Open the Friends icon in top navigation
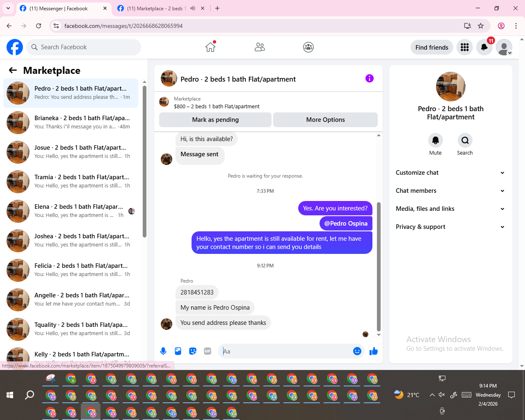The image size is (525, 420). (260, 47)
